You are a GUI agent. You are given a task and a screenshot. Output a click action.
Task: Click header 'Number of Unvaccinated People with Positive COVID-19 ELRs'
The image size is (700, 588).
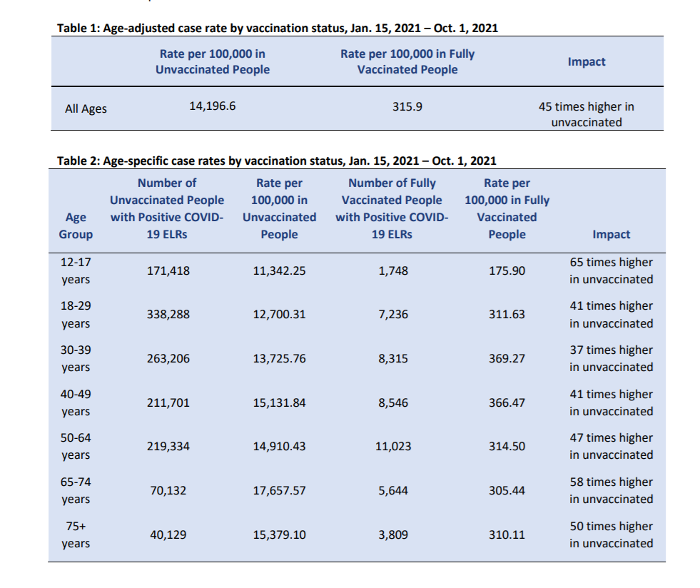[x=167, y=208]
